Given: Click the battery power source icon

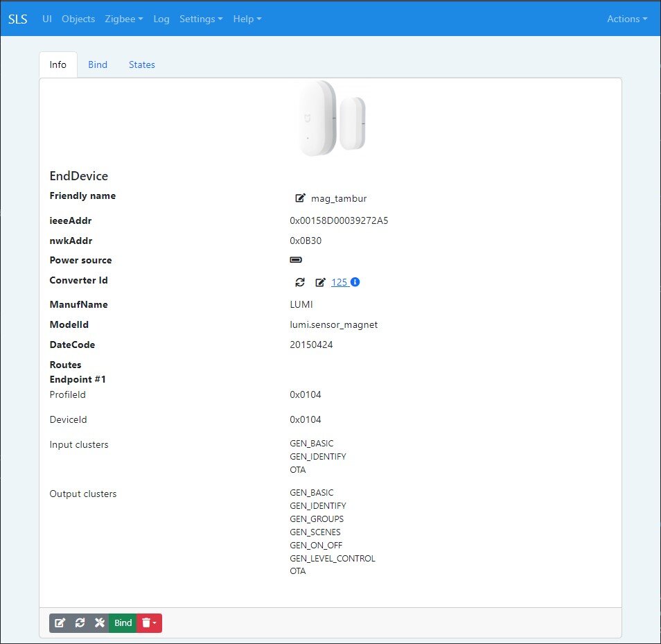Looking at the screenshot, I should point(296,260).
